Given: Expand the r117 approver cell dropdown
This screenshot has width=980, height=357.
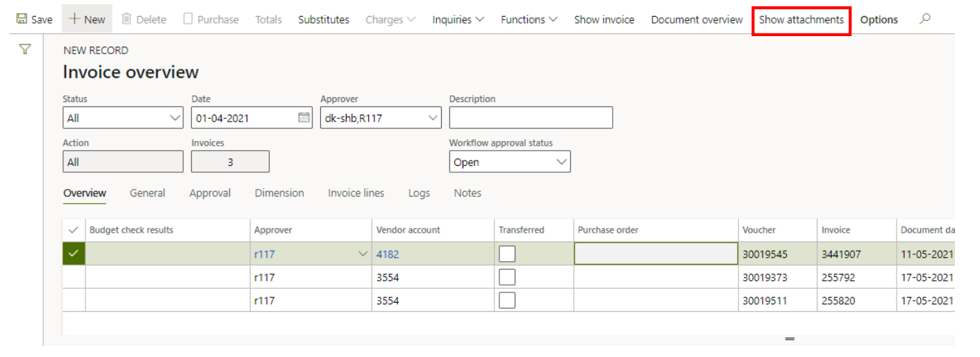Looking at the screenshot, I should [x=363, y=254].
